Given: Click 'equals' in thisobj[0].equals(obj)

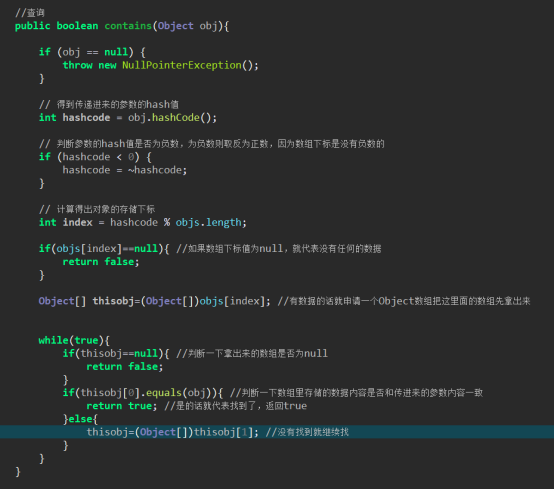Looking at the screenshot, I should coord(164,392).
